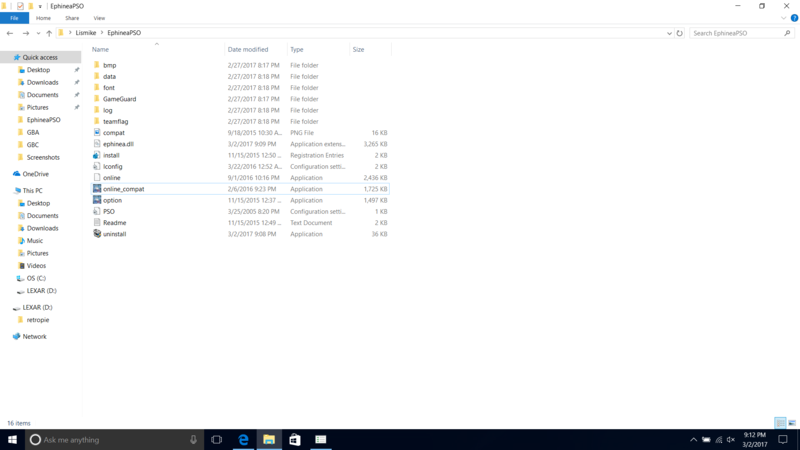The image size is (800, 450).
Task: Expand the ribbon with the chevron
Action: click(x=783, y=18)
